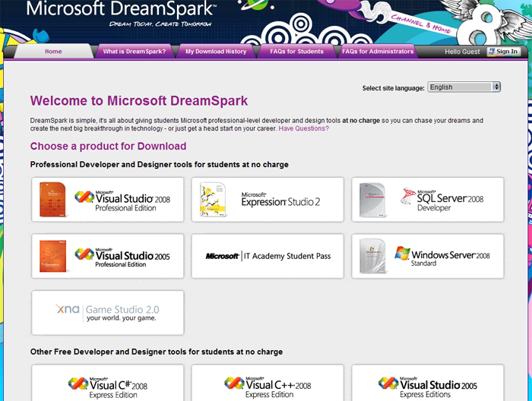
Task: Click the Visual Studio 2005 orange box icon
Action: [x=53, y=256]
